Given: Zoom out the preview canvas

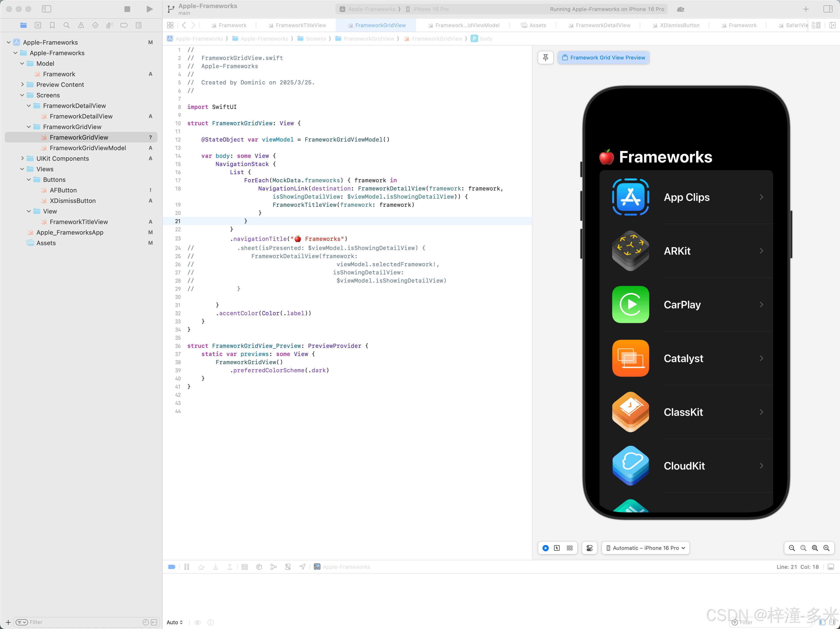Looking at the screenshot, I should click(792, 548).
